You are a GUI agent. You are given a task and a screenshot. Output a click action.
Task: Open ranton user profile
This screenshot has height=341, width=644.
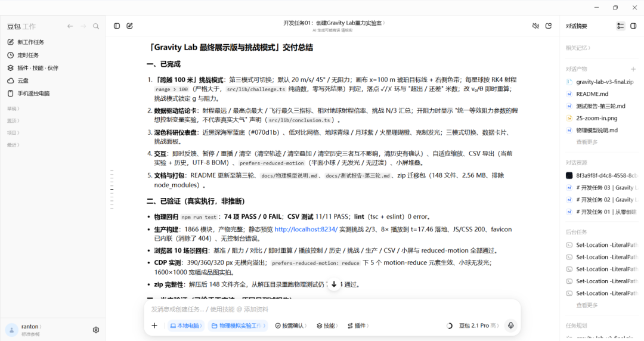pyautogui.click(x=24, y=330)
